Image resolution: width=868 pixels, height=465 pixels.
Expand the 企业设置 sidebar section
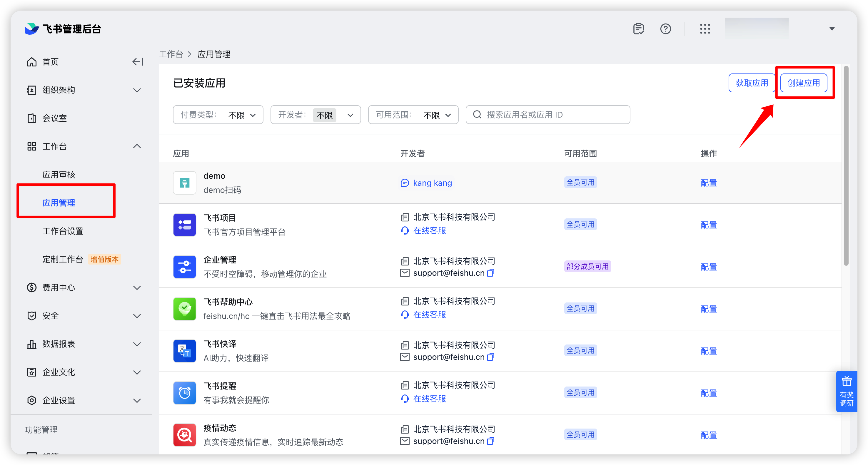pyautogui.click(x=137, y=401)
